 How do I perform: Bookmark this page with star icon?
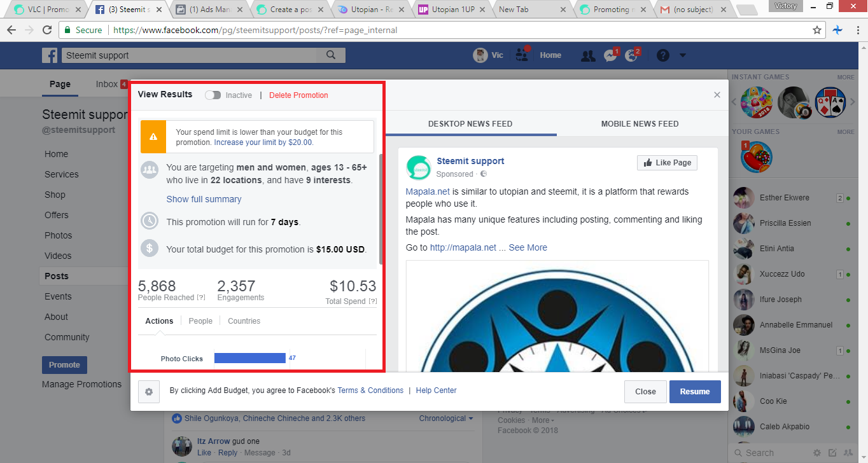tap(817, 30)
